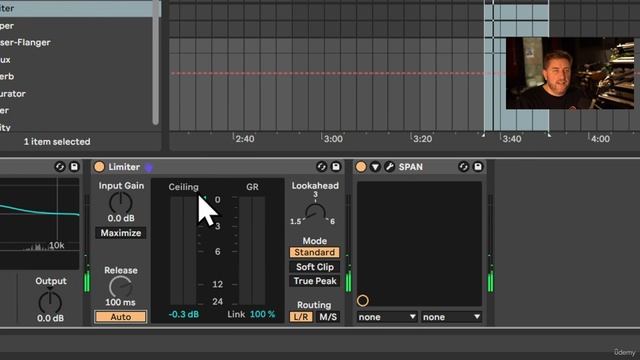
Task: Click the EQ device save preset icon
Action: (x=74, y=167)
